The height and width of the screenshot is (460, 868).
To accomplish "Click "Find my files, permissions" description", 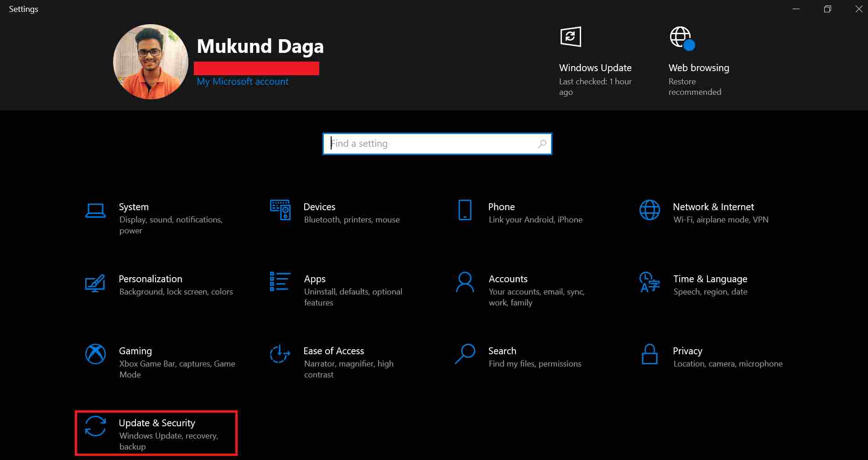I will pyautogui.click(x=535, y=364).
